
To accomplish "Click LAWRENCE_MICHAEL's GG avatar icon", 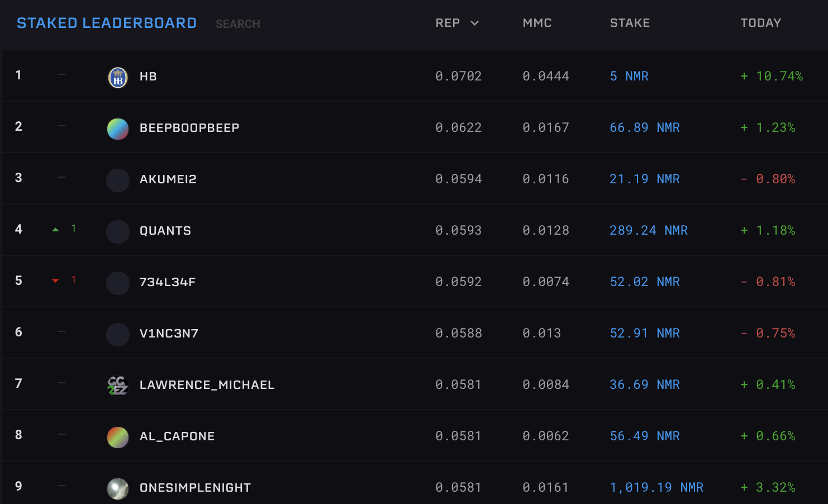I will click(x=118, y=386).
